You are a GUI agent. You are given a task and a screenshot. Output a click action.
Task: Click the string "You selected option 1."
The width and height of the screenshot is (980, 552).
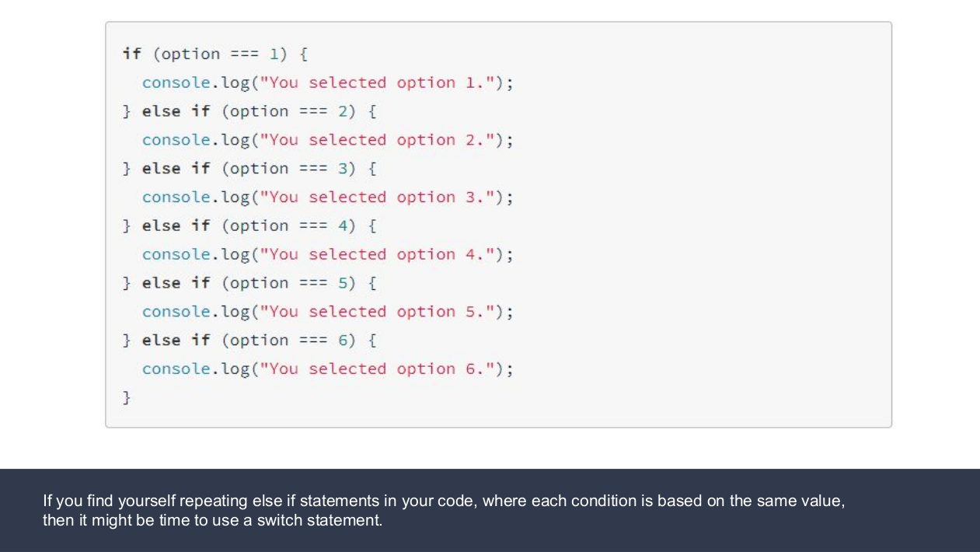(x=381, y=83)
